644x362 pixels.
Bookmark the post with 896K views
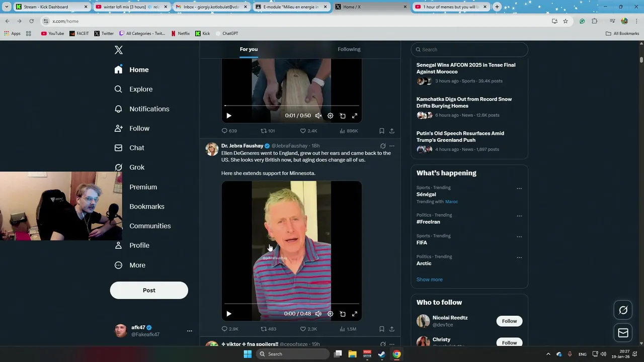click(382, 131)
